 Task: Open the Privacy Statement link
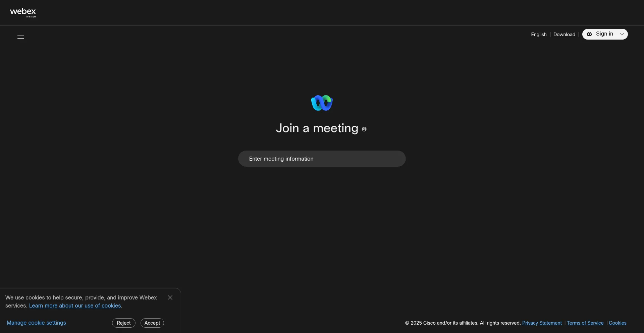click(x=542, y=323)
